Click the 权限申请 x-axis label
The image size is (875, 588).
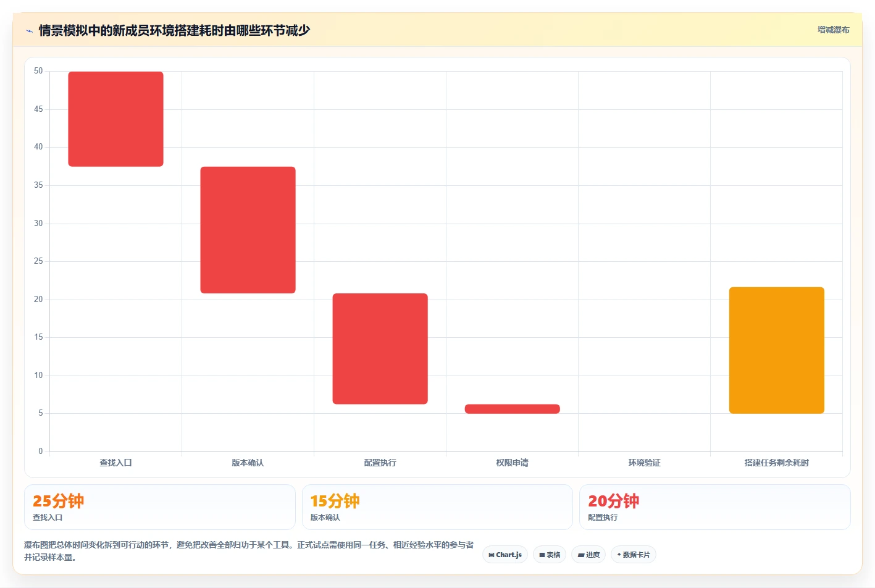(512, 463)
